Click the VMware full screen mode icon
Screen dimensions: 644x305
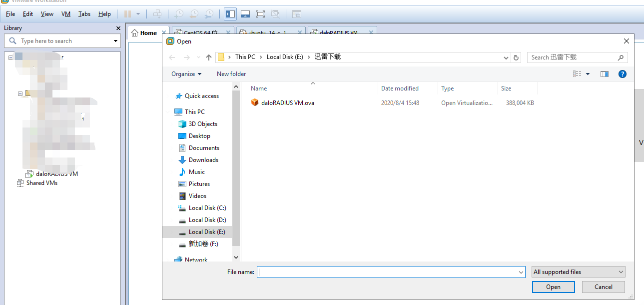click(x=260, y=14)
